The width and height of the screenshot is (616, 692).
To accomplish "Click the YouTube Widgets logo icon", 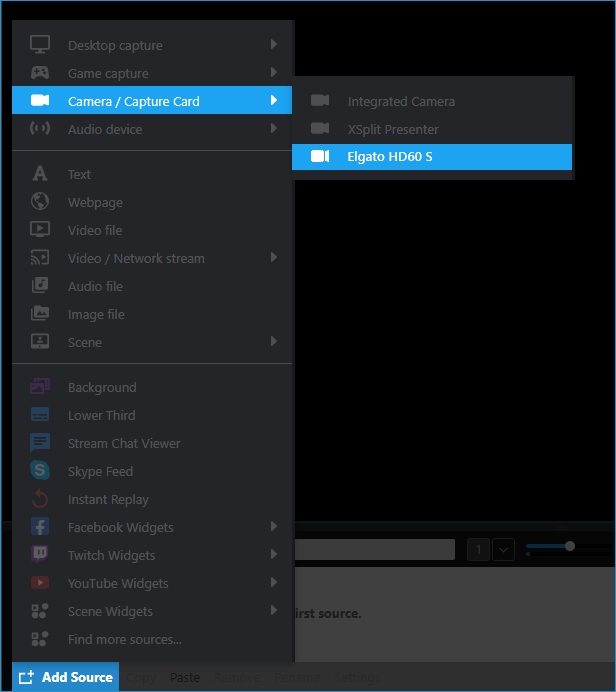I will (40, 583).
